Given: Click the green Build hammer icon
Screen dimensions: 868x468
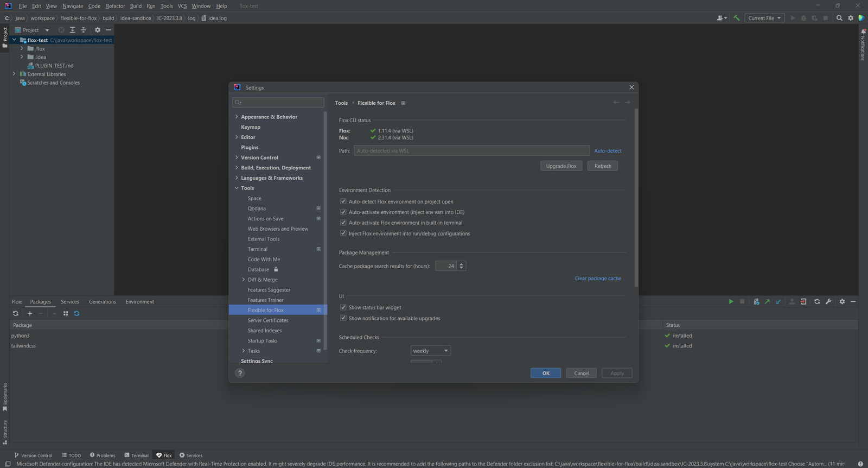Looking at the screenshot, I should [x=736, y=18].
